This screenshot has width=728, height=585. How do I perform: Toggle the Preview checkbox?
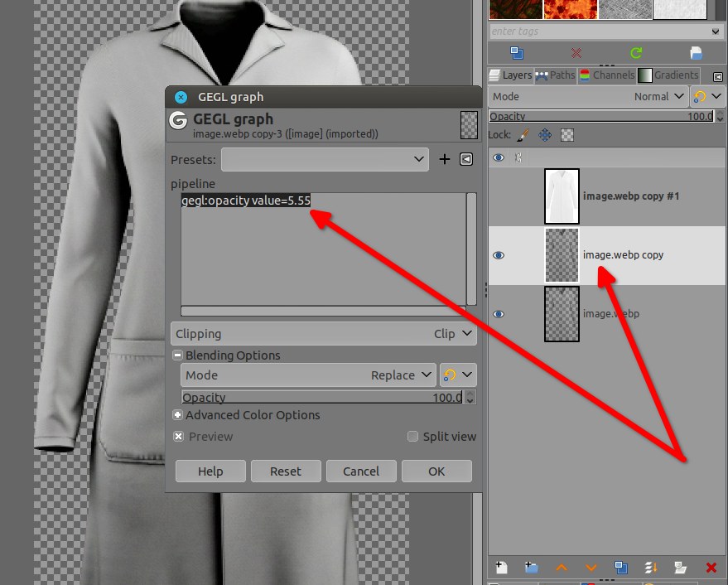178,437
